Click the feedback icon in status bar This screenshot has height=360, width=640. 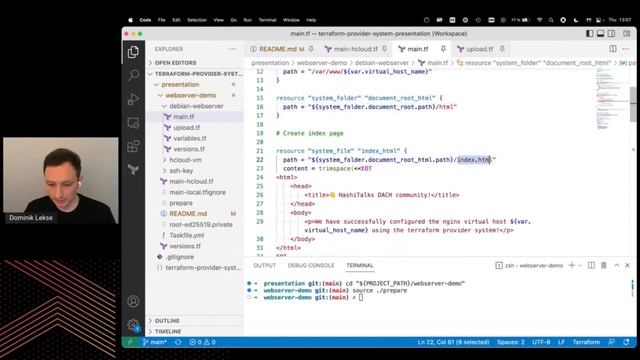click(x=611, y=342)
